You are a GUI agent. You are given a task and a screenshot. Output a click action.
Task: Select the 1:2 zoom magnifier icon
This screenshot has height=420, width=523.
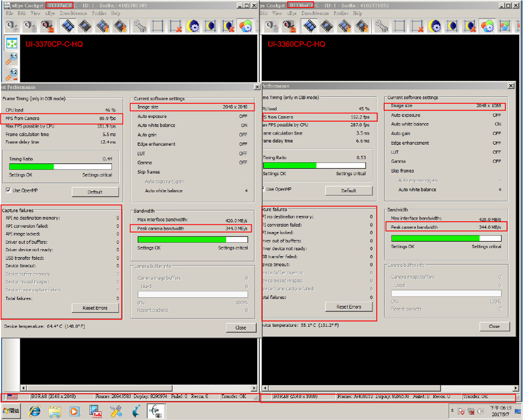(x=12, y=75)
